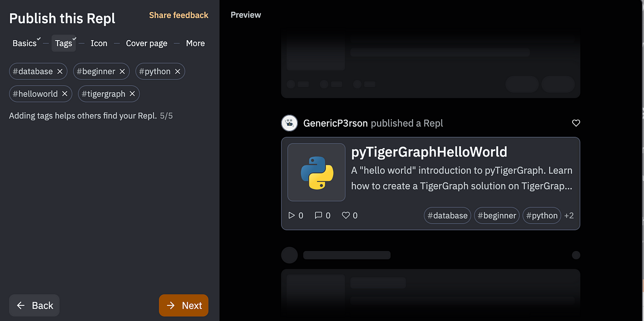644x321 pixels.
Task: Click the comments speech bubble icon
Action: (318, 215)
